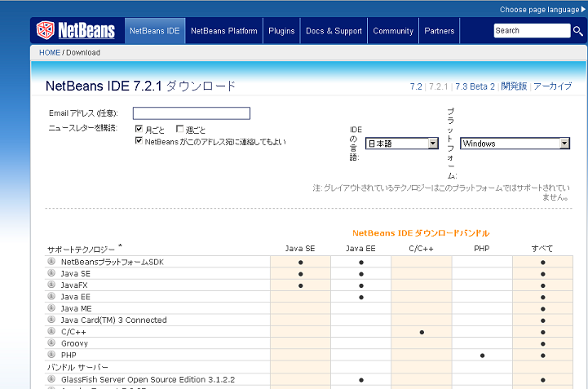Open the platform dropdown showing Windows
Screen dimensions: 588x389
coord(515,144)
